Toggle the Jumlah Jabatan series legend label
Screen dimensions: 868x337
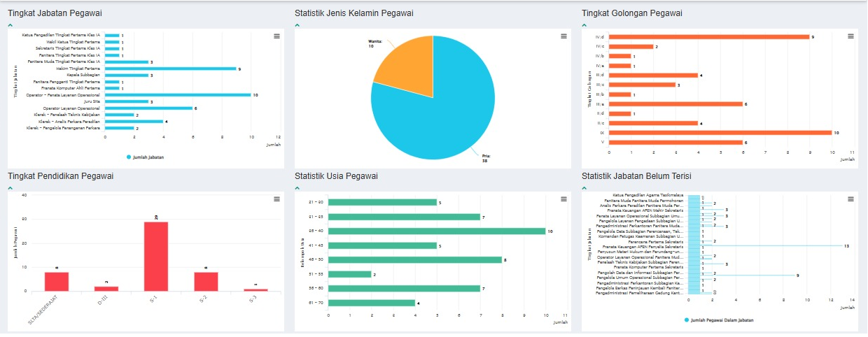coord(148,157)
